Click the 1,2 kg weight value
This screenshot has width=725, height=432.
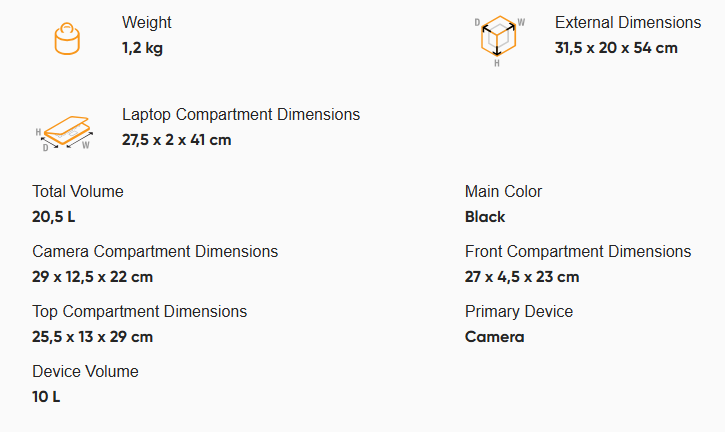tap(142, 48)
